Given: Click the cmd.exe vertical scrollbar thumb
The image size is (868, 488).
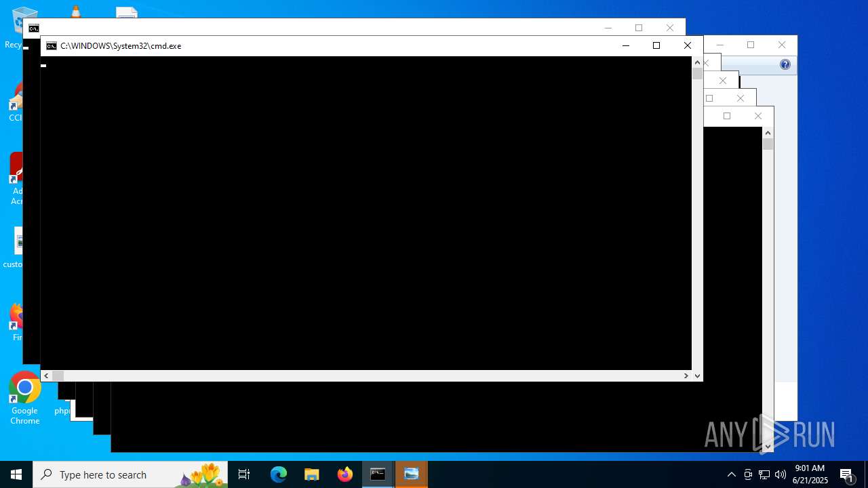Looking at the screenshot, I should tap(697, 73).
